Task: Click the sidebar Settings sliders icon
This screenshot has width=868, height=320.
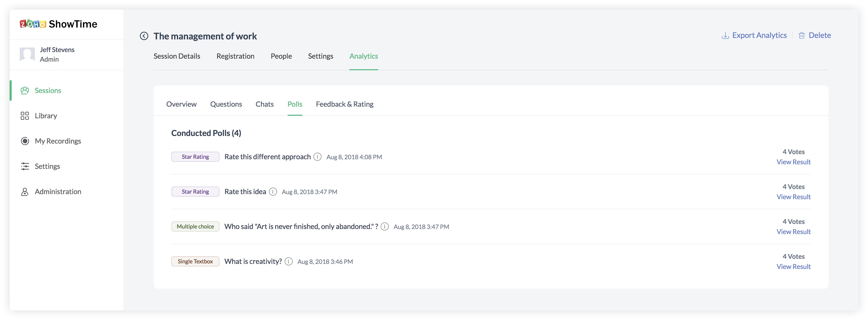Action: (25, 166)
